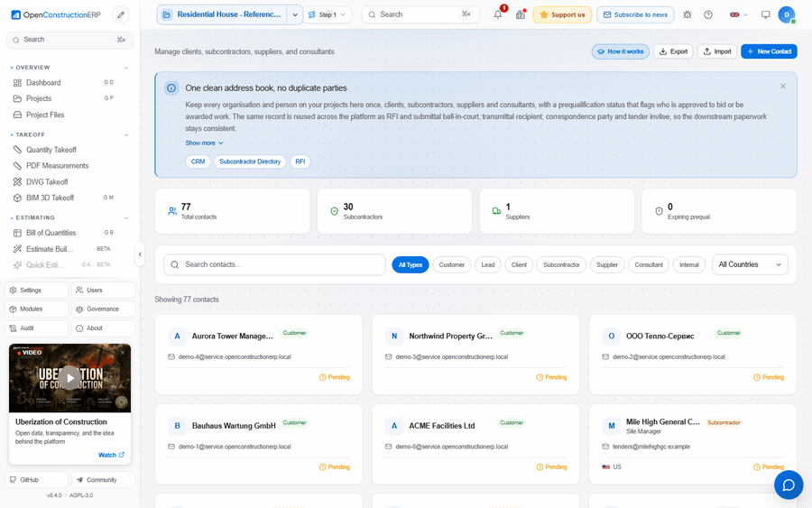Open the help question mark icon
This screenshot has height=508, width=812.
click(x=708, y=14)
